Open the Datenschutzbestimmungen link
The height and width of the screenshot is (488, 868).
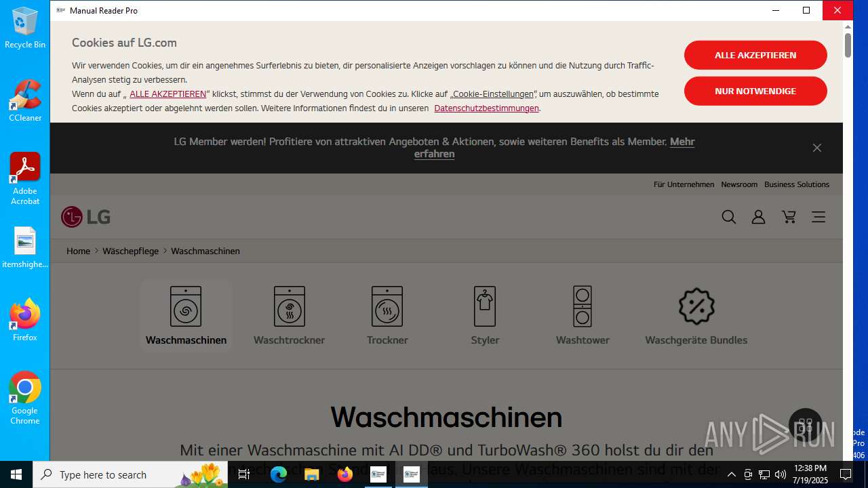tap(486, 108)
